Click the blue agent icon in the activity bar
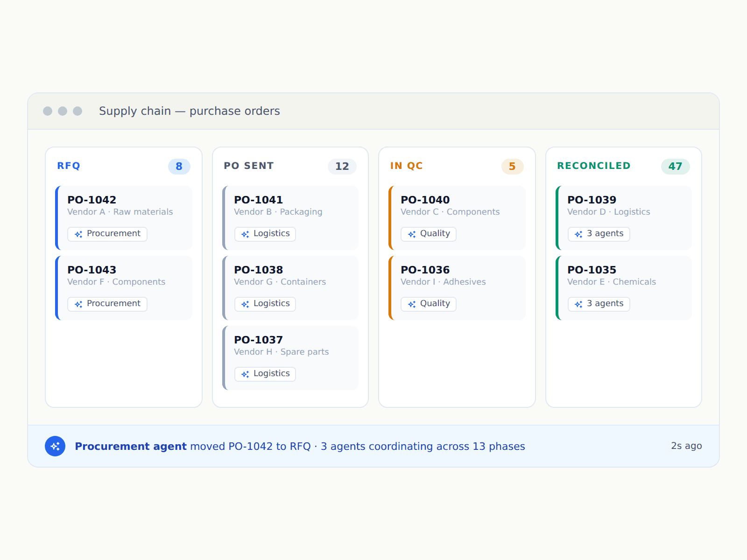747x560 pixels. [55, 446]
